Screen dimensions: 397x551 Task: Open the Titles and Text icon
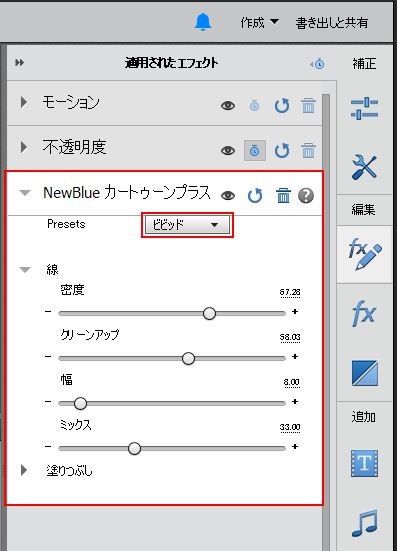365,463
